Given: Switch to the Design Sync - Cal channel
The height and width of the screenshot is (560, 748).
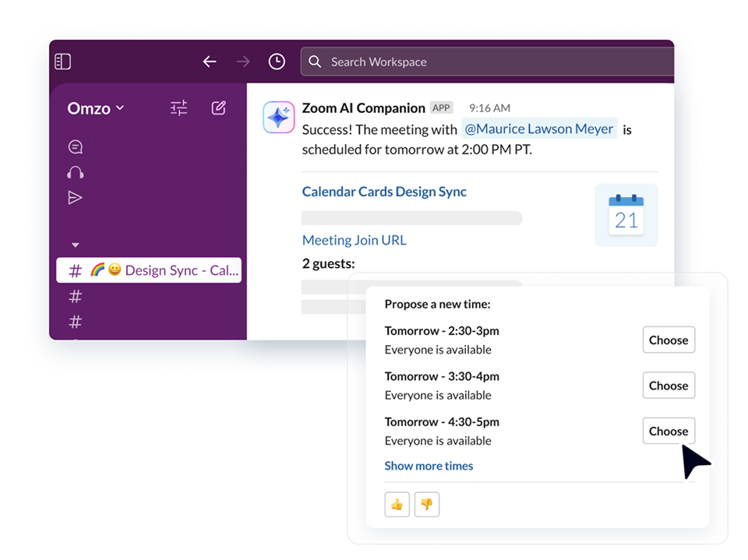Looking at the screenshot, I should coord(148,269).
